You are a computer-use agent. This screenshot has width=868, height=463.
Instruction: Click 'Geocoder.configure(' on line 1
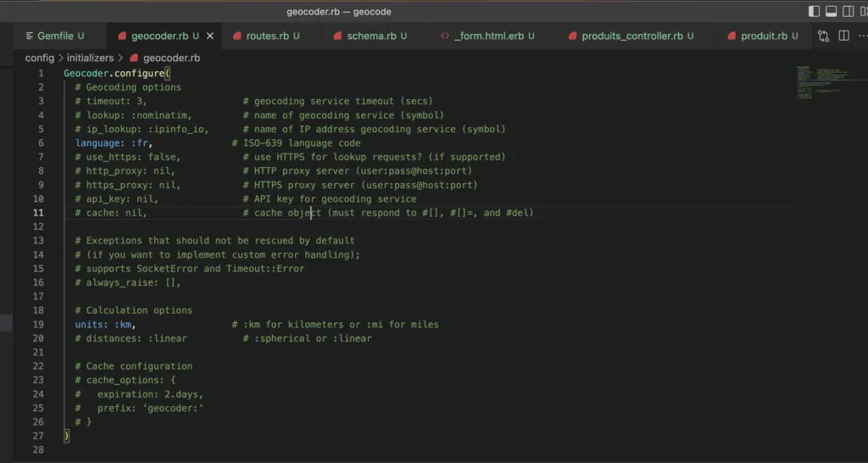117,73
